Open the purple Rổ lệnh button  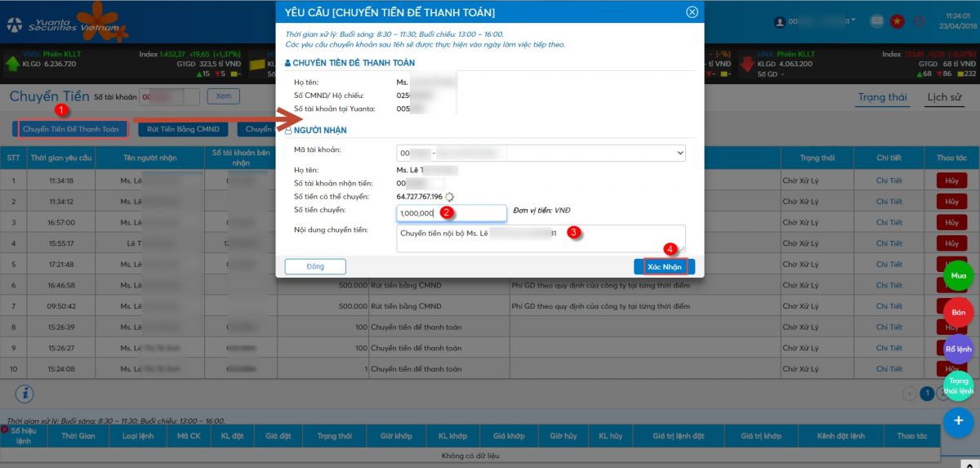click(x=959, y=349)
